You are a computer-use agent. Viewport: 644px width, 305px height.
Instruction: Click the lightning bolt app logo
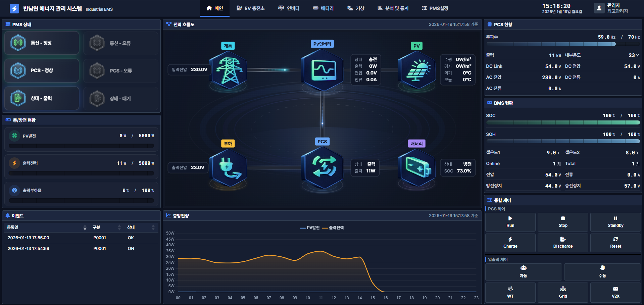[14, 8]
